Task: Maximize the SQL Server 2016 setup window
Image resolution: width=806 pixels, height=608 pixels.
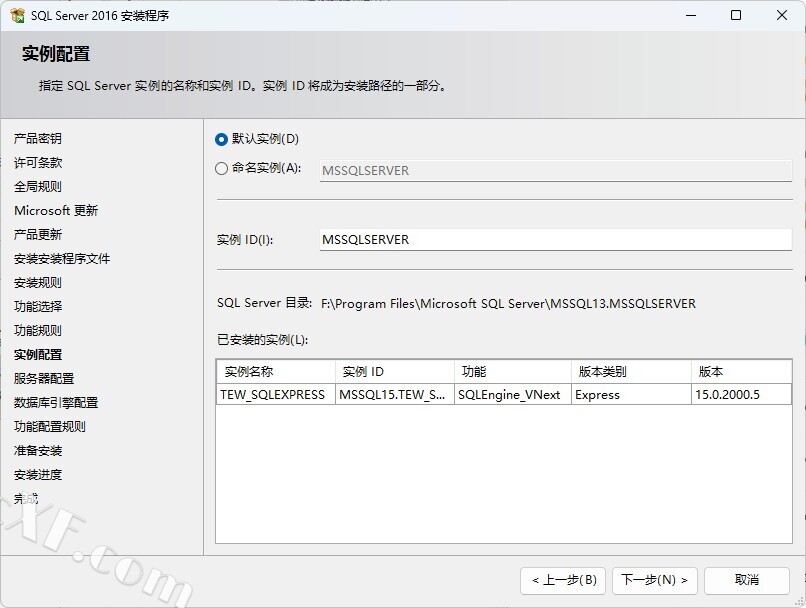Action: point(736,15)
